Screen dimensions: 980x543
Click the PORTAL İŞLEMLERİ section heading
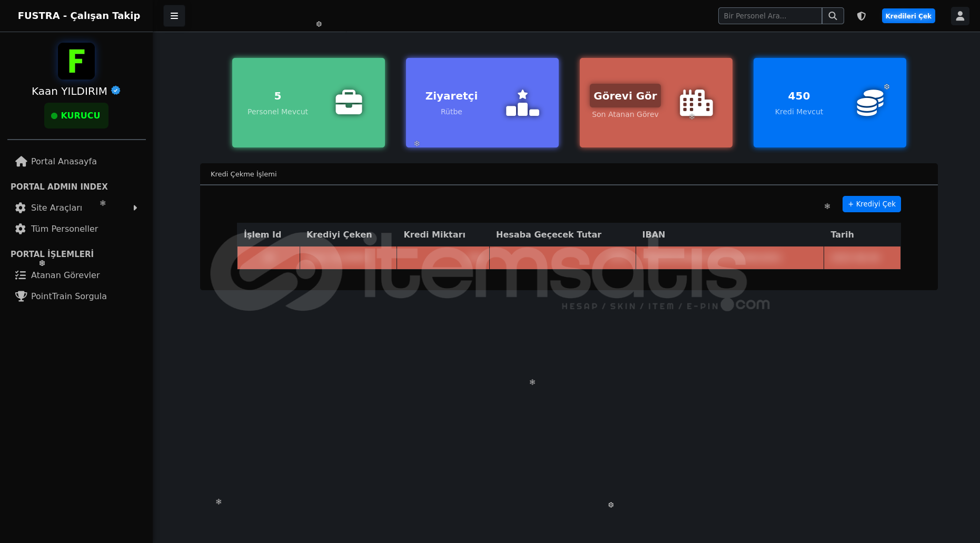[x=52, y=254]
